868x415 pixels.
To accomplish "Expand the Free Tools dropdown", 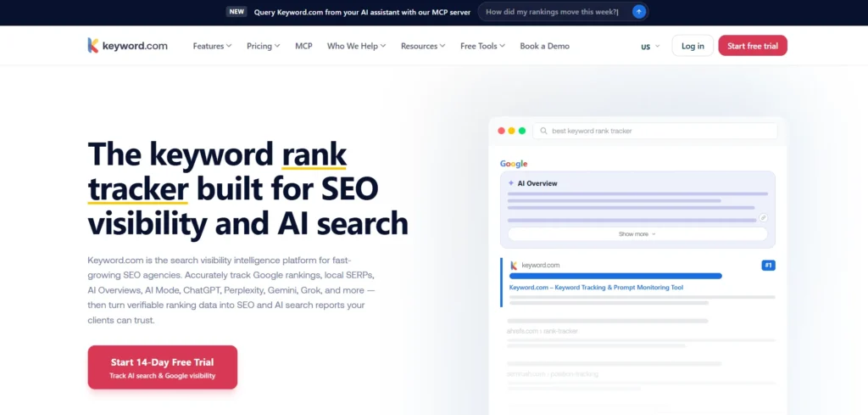I will coord(482,46).
